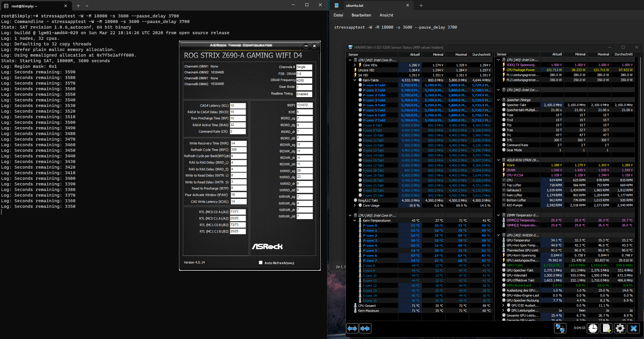Open terminal new tab dropdown arrow
644x339 pixels.
pyautogui.click(x=87, y=6)
